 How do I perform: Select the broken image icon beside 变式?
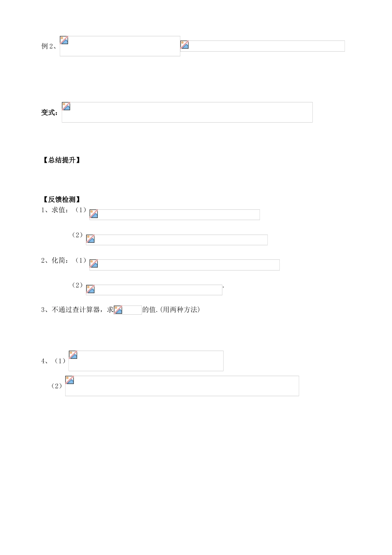[66, 106]
